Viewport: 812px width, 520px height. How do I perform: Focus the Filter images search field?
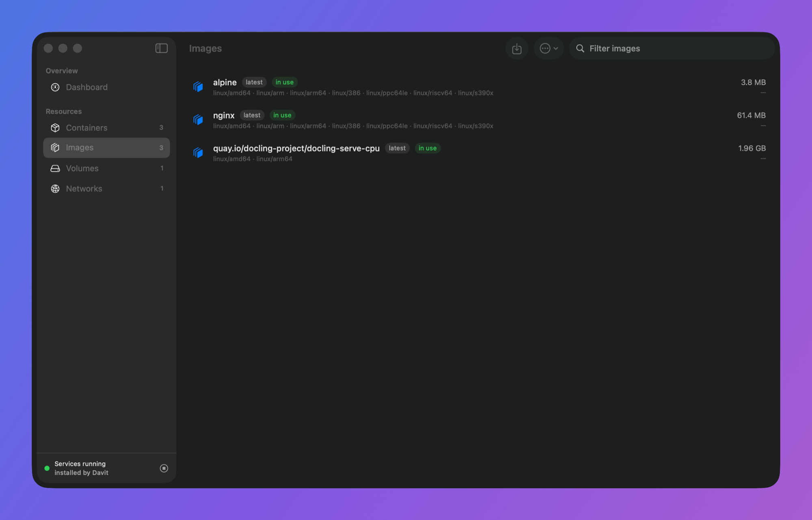click(672, 48)
